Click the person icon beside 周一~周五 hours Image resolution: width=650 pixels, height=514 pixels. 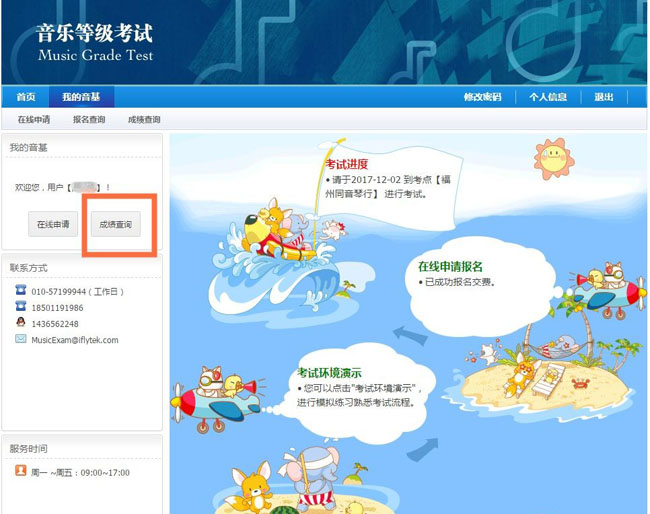click(21, 470)
